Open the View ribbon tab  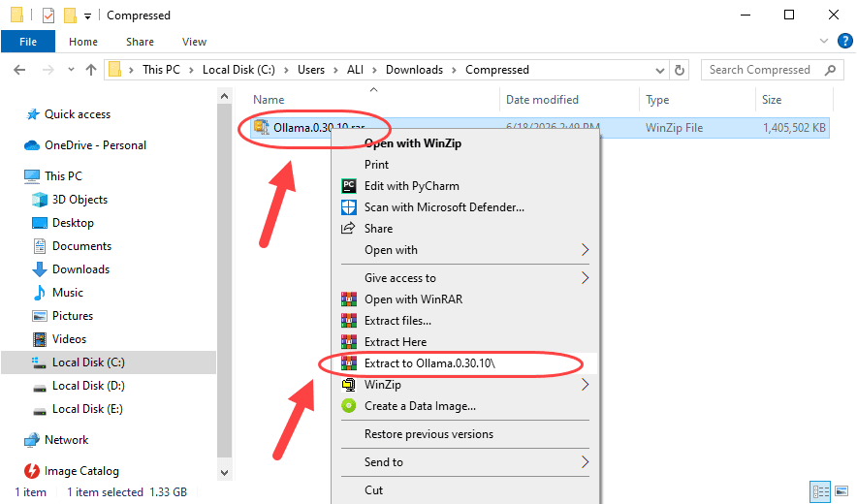point(194,42)
